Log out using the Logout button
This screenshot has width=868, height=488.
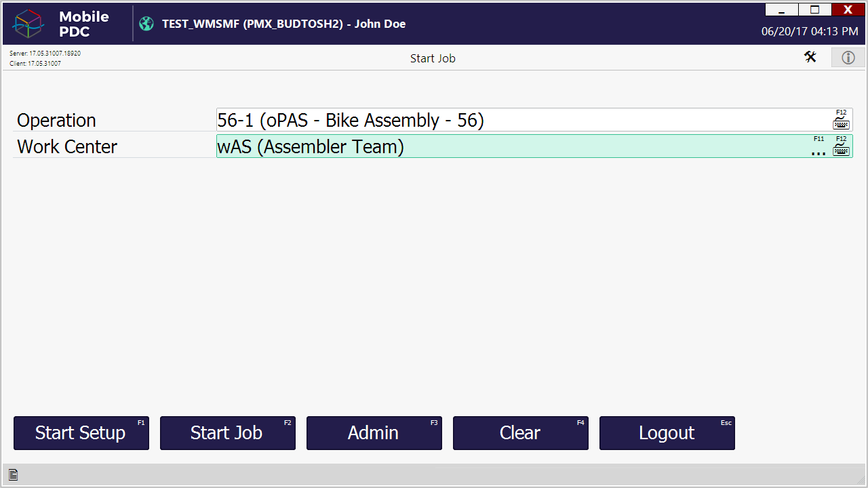tap(667, 433)
